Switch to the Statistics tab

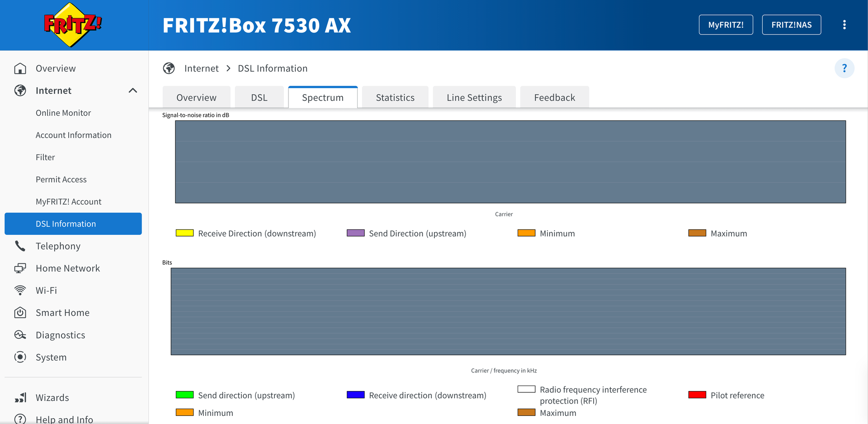395,98
